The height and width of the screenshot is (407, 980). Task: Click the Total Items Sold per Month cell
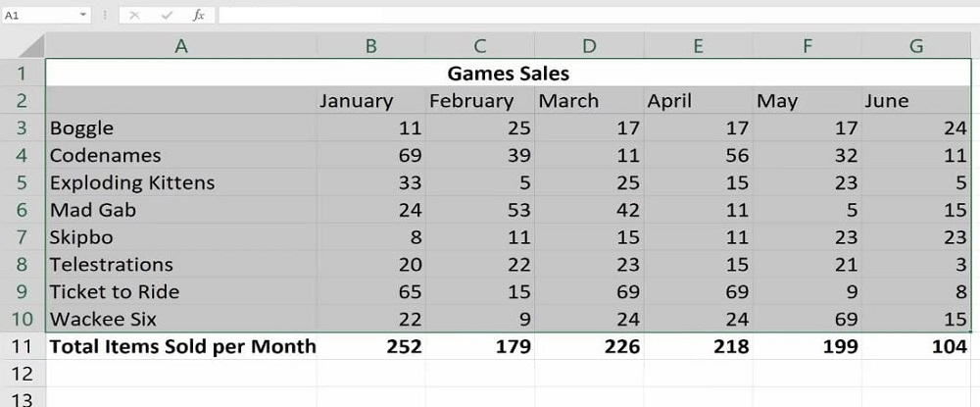click(182, 346)
